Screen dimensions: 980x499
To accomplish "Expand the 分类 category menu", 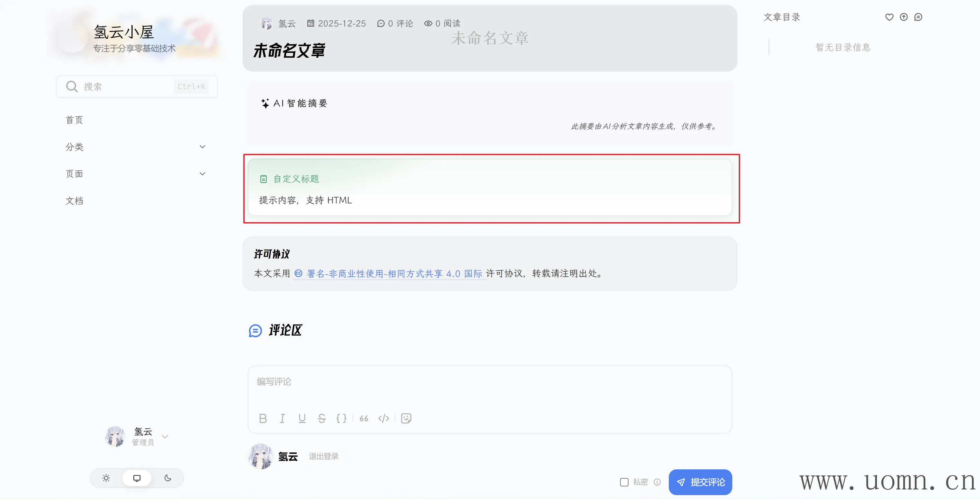I will [x=202, y=147].
